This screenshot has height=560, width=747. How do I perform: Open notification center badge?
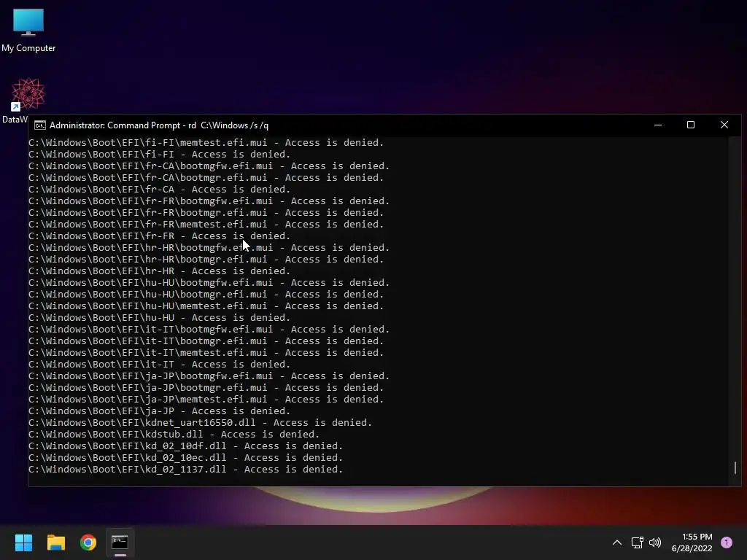[726, 542]
